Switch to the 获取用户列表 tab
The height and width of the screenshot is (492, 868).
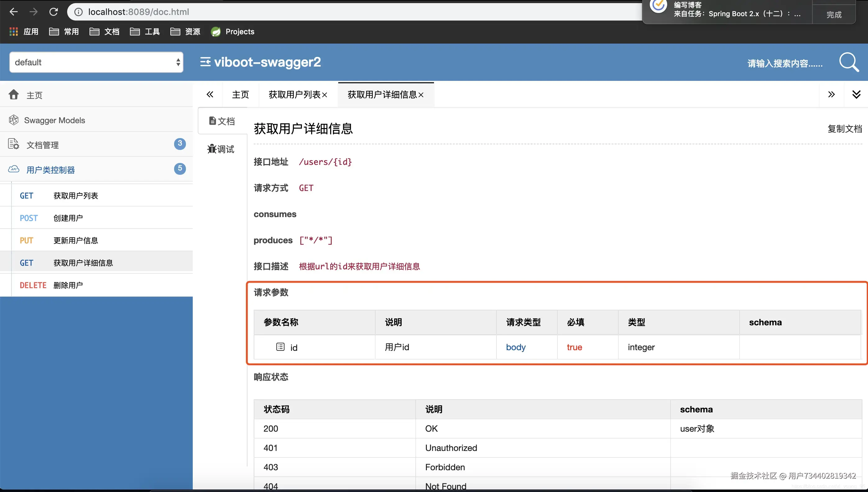(x=294, y=95)
